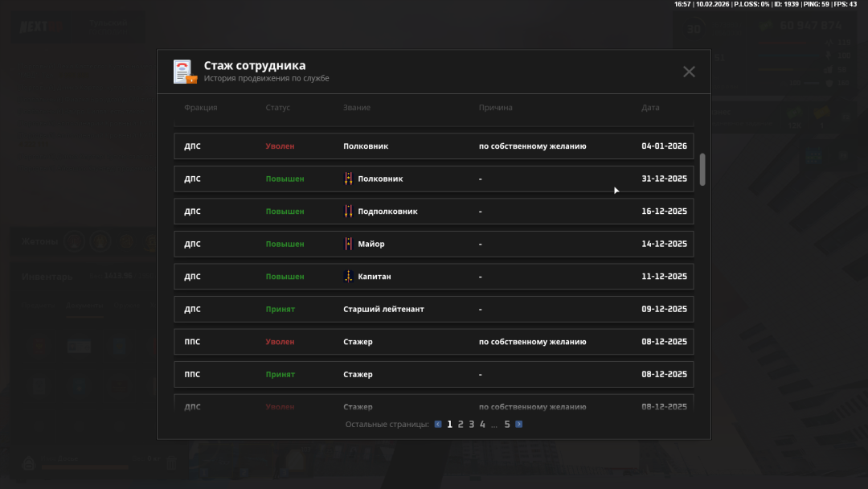Click the Статус column header
This screenshot has width=868, height=489.
tap(277, 108)
